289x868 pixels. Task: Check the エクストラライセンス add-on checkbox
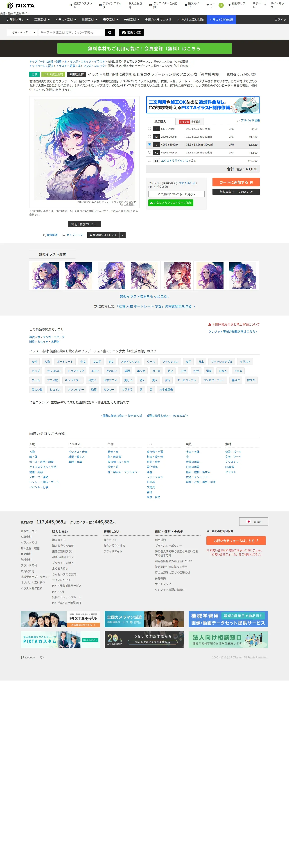[x=149, y=160]
